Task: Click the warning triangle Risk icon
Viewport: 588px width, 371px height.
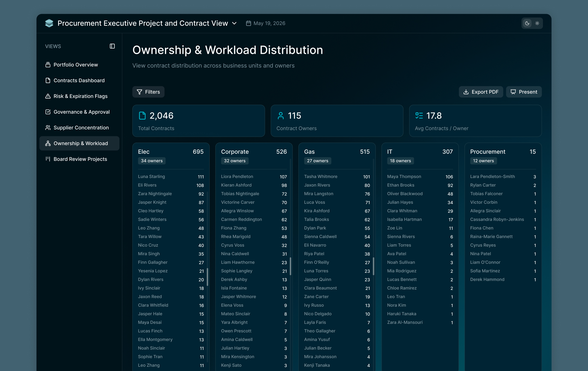Action: (48, 96)
